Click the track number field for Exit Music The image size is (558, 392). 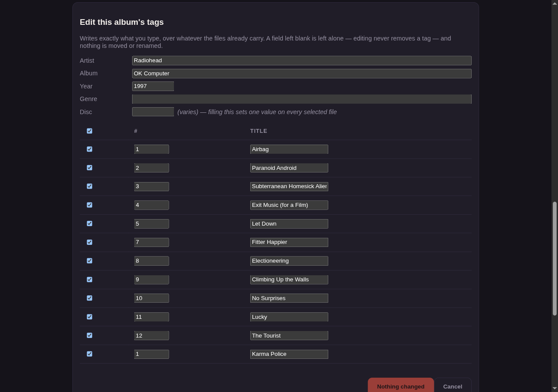click(x=152, y=205)
